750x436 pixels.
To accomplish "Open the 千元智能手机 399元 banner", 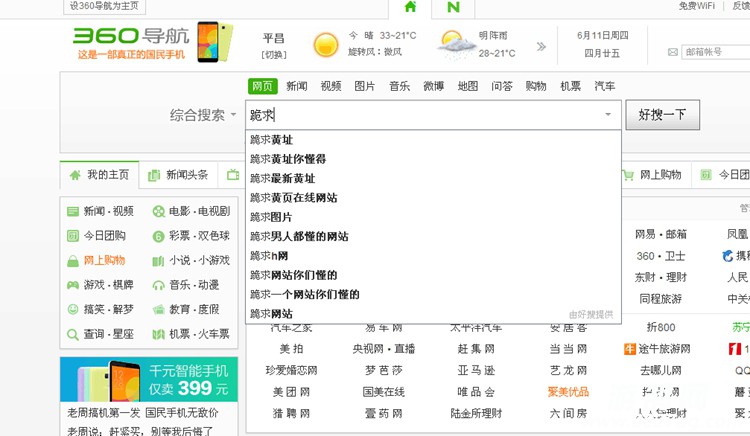I will tap(149, 380).
